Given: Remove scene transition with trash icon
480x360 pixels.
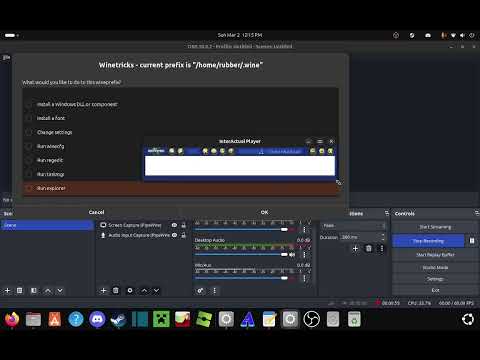Looking at the screenshot, I should tap(369, 248).
